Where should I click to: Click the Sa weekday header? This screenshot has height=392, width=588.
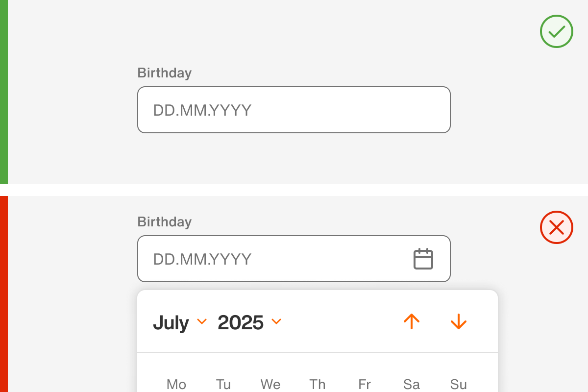(412, 384)
